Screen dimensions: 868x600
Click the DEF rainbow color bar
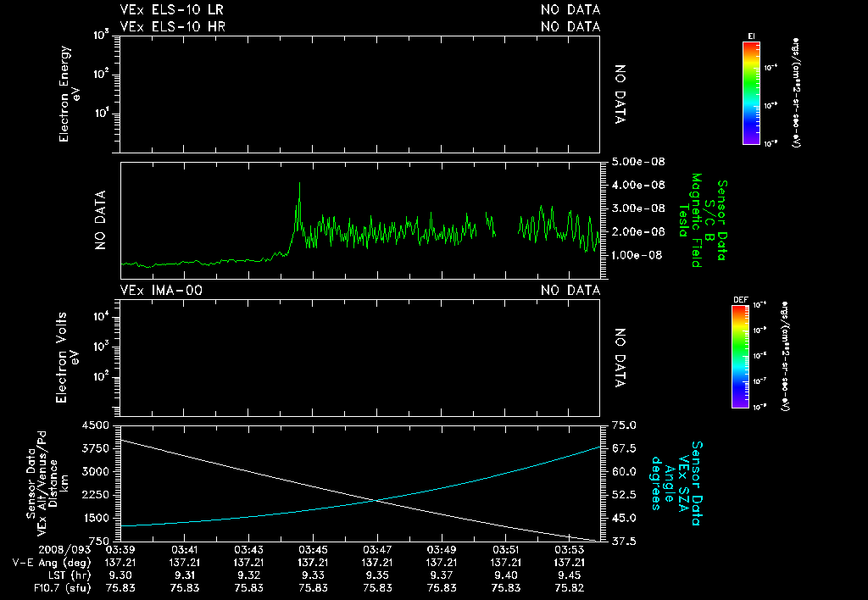tap(740, 357)
